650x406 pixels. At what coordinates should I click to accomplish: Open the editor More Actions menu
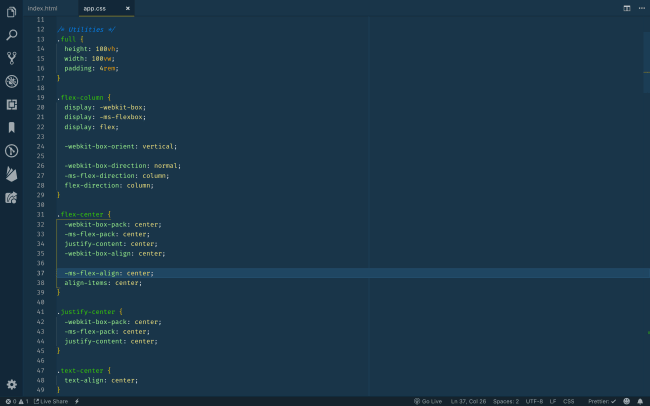(641, 8)
